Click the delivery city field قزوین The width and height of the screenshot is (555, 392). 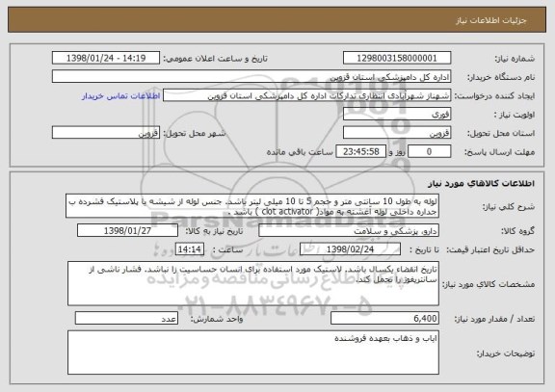point(106,133)
